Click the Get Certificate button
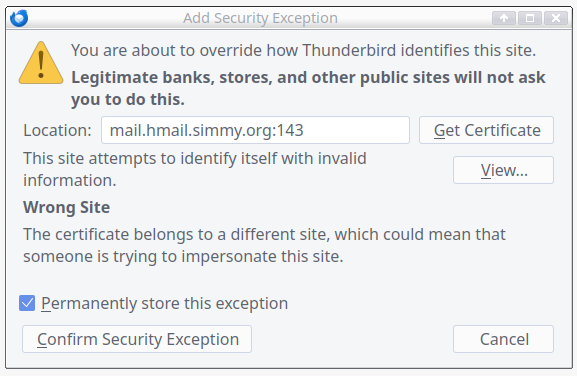The height and width of the screenshot is (376, 577). pos(486,130)
